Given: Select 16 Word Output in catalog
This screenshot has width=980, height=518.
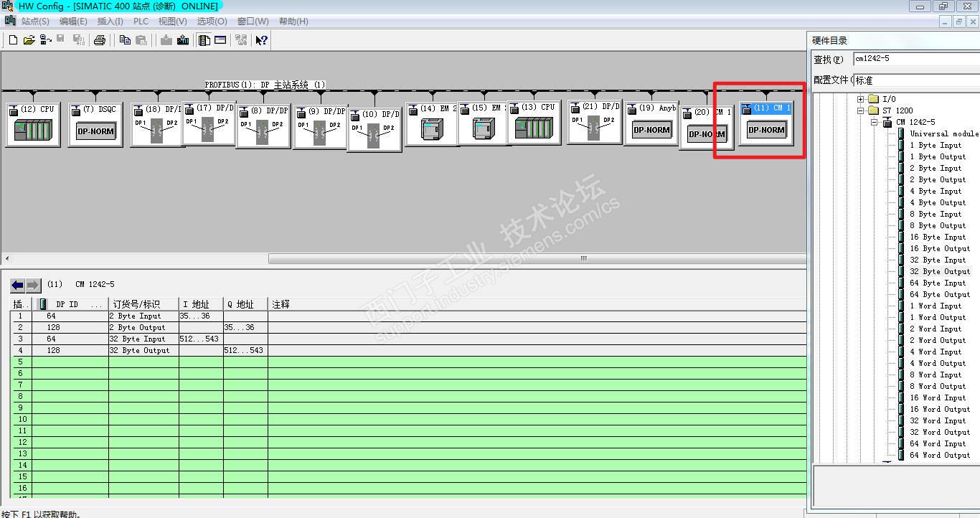Looking at the screenshot, I should point(940,409).
